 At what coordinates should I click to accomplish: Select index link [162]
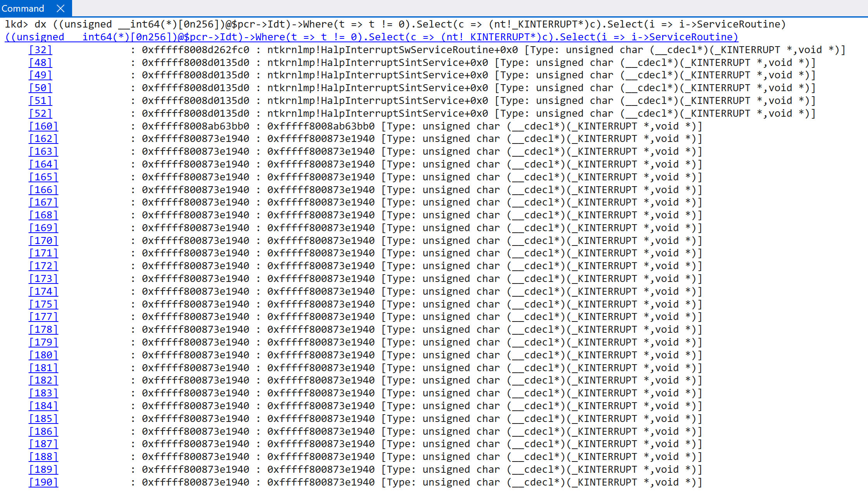point(43,138)
